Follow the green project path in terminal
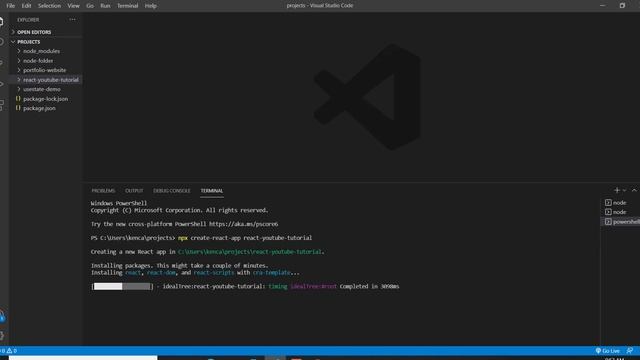Screen dimensions: 640x360 point(249,252)
